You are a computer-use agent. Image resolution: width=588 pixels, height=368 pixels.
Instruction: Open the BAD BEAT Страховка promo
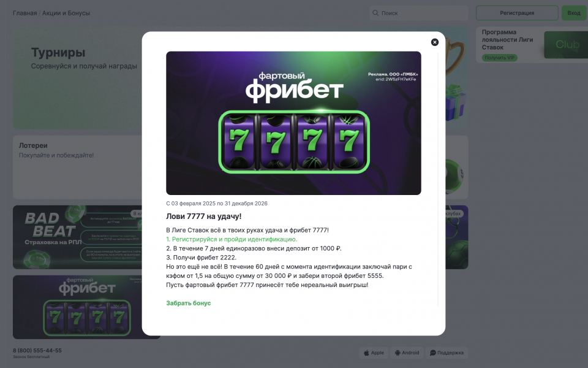coord(77,237)
